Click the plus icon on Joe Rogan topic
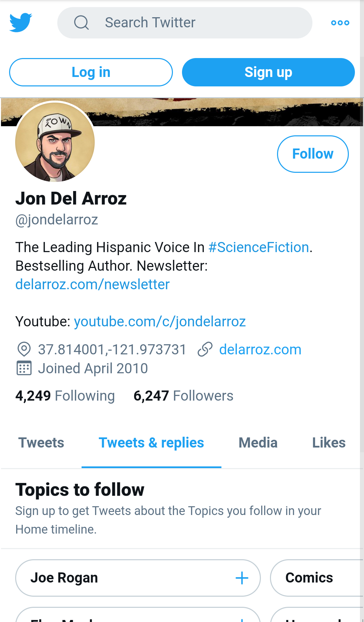Viewport: 364px width, 622px height. 242,578
